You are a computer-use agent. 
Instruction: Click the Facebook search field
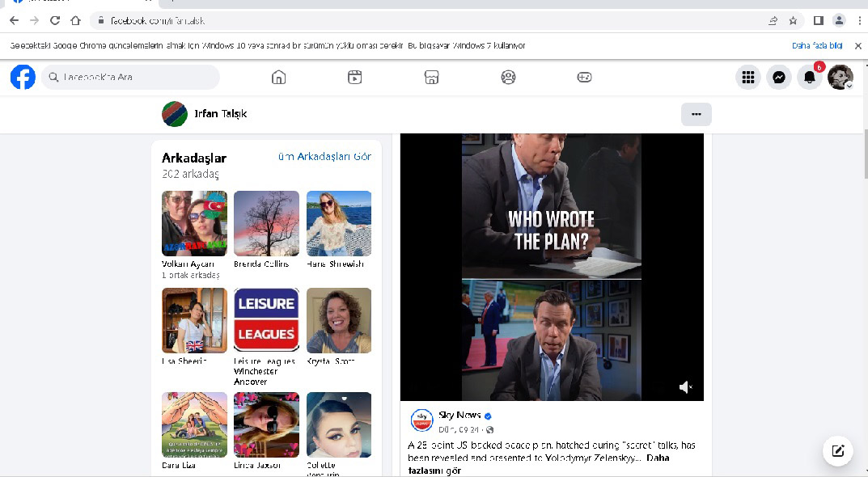coord(131,78)
